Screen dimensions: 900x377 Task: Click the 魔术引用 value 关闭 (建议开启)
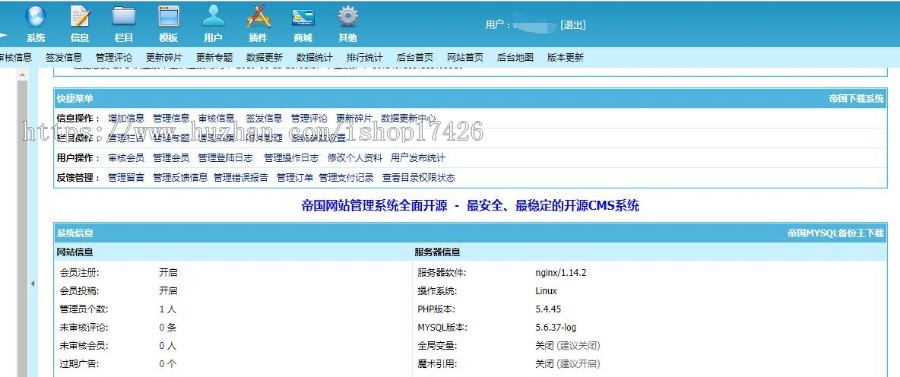[568, 364]
